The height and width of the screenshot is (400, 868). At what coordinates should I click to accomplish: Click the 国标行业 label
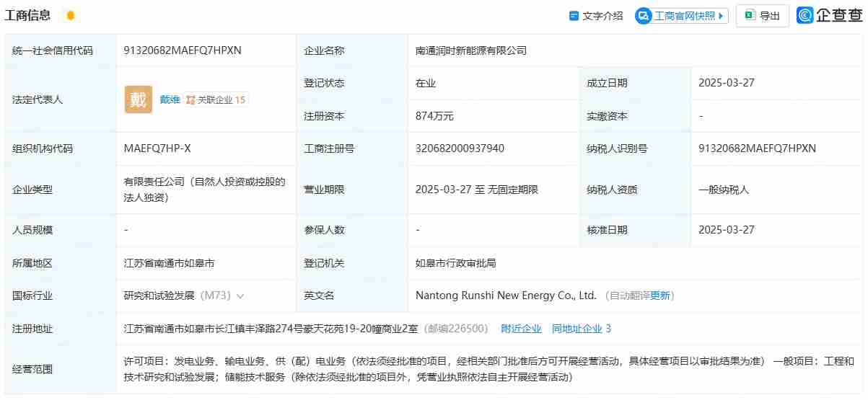(x=32, y=295)
